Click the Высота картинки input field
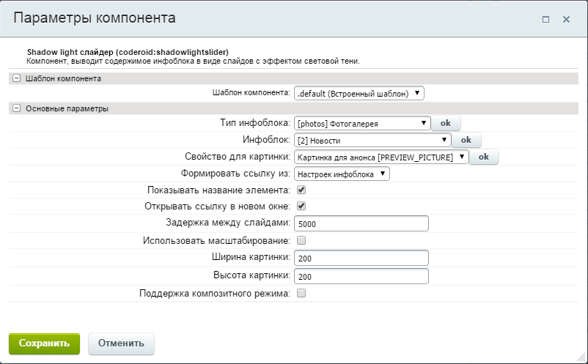Screen dimensions: 588x364 (361, 276)
